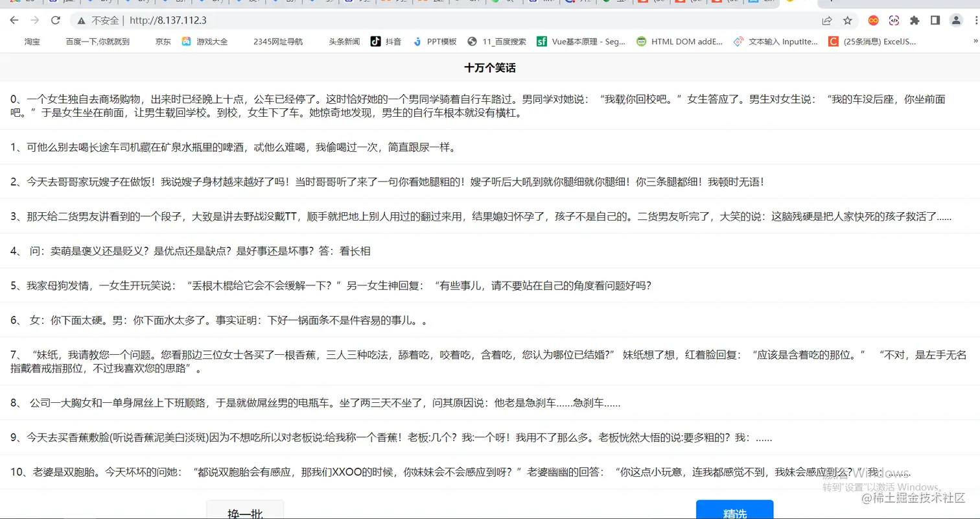
Task: Open the orange infinity extension icon
Action: (x=873, y=21)
